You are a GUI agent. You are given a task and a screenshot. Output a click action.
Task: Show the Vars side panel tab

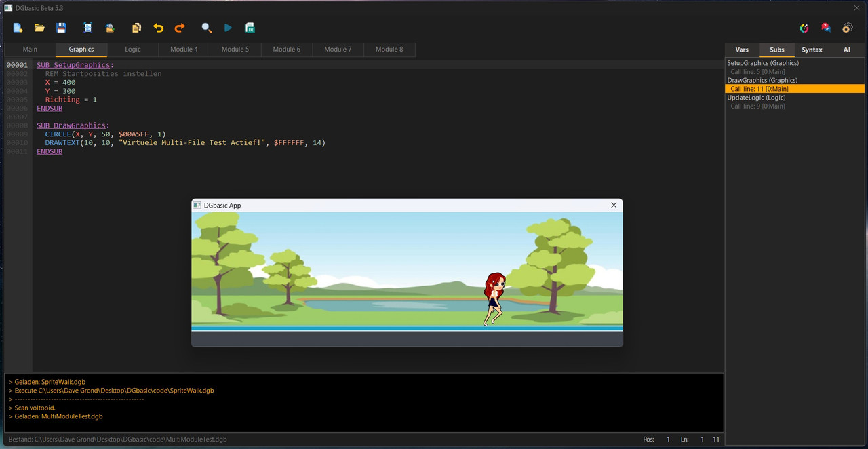[743, 50]
